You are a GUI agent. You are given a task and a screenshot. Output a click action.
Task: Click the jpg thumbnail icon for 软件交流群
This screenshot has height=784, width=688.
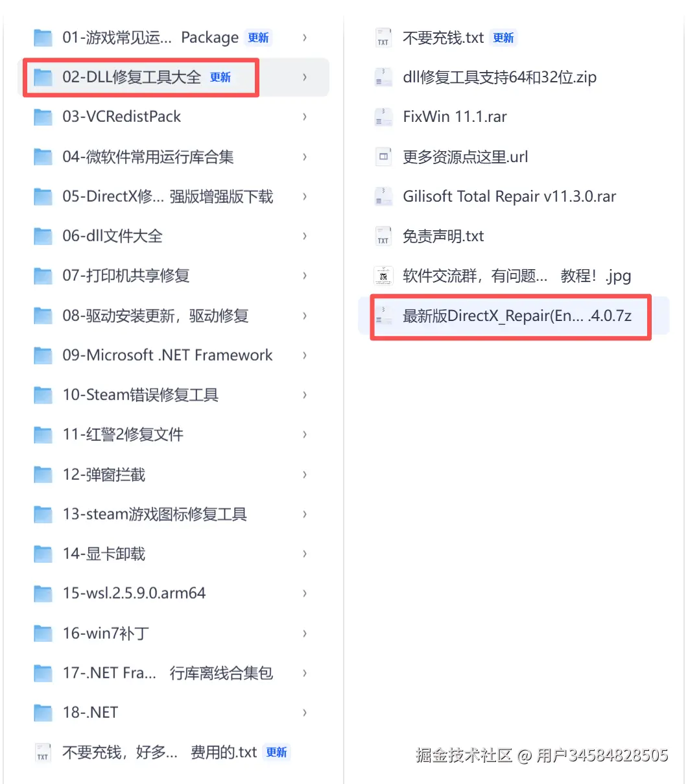pos(383,276)
